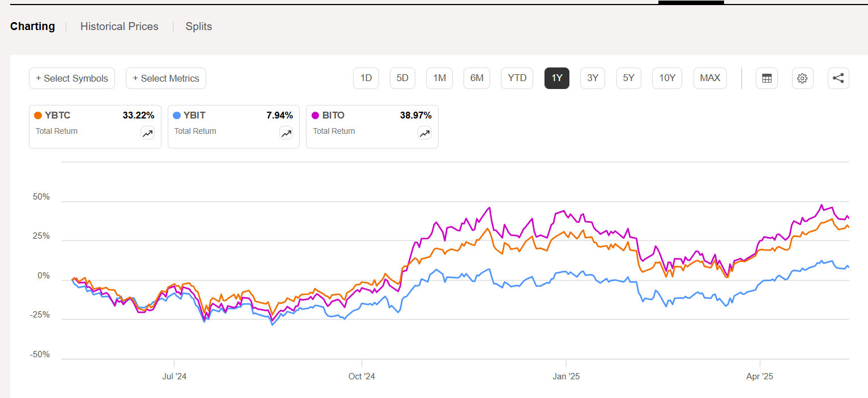This screenshot has height=398, width=868.
Task: Open the Splits tab
Action: [199, 27]
